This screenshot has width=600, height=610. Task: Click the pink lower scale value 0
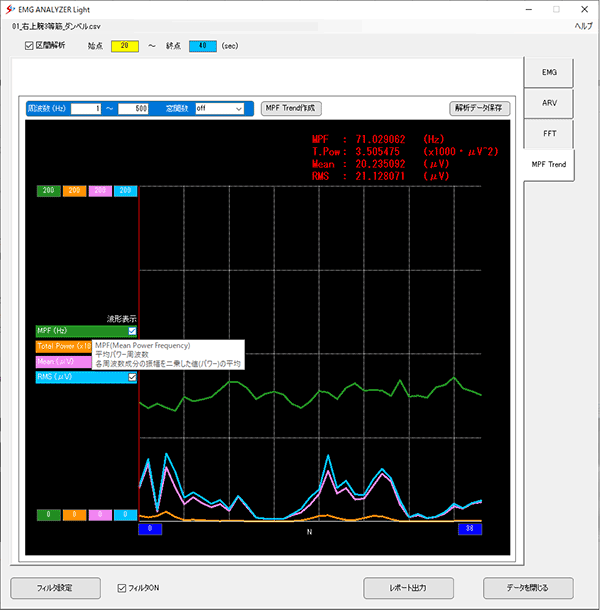(100, 515)
